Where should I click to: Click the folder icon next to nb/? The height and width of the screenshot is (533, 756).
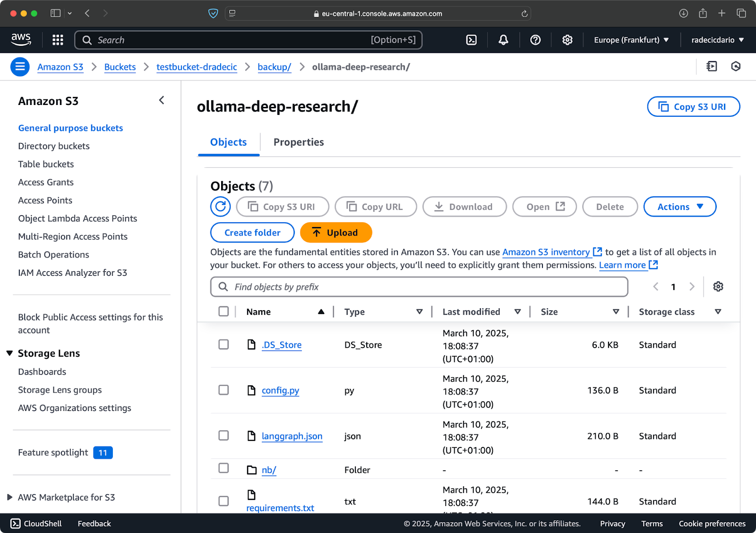252,470
